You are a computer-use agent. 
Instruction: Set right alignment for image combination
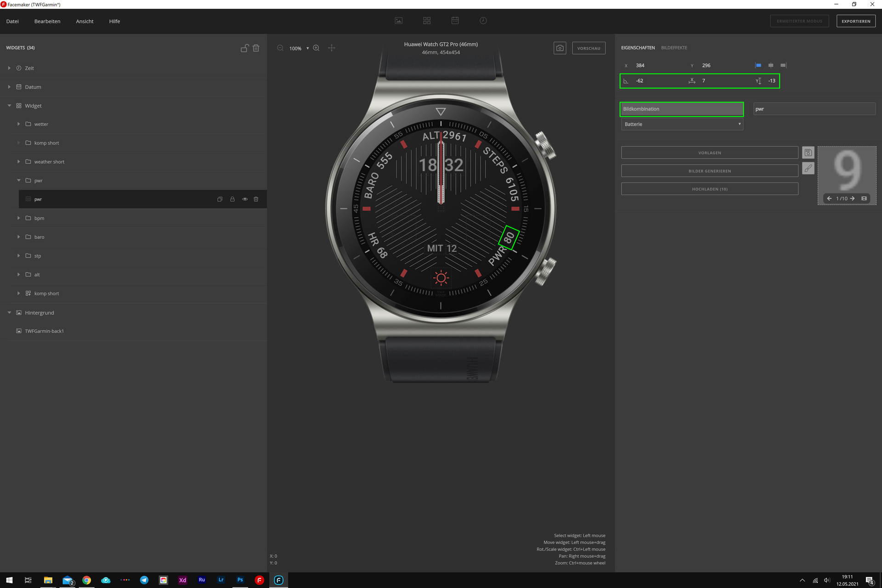(783, 65)
